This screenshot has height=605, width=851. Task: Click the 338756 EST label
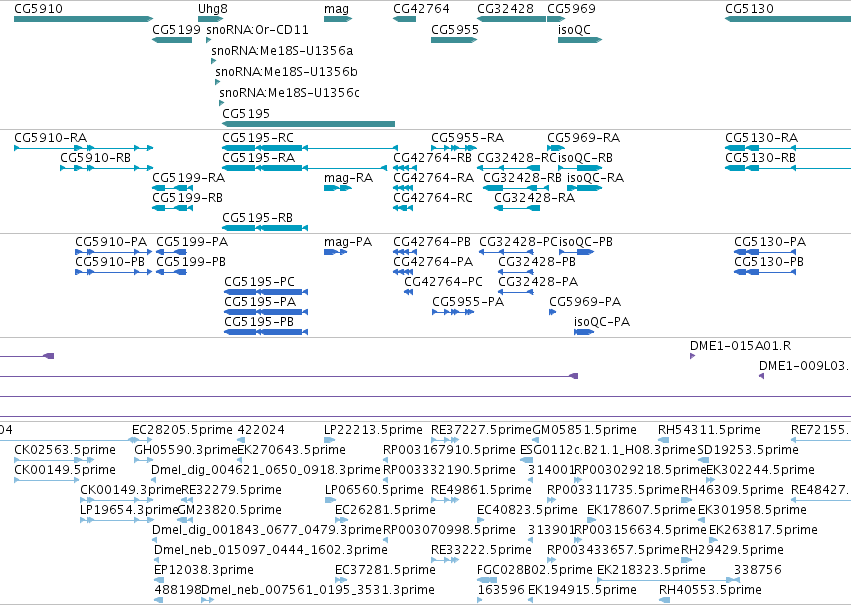[758, 569]
